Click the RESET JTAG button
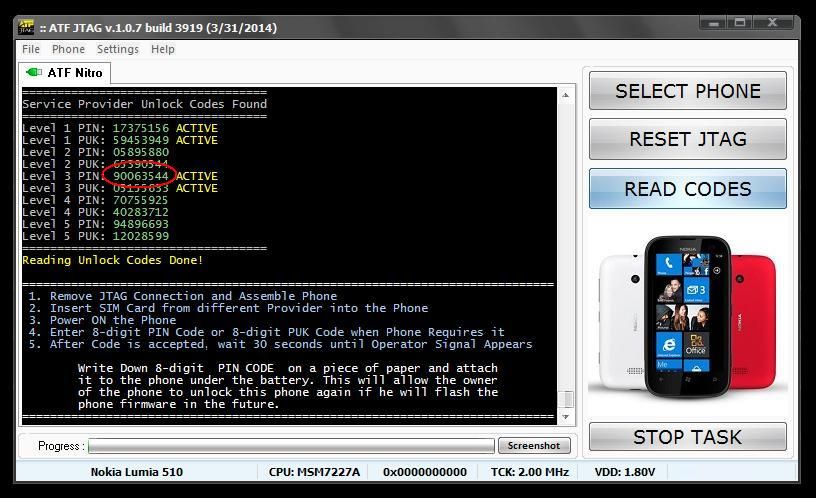Viewport: 816px width, 498px height. [x=687, y=139]
